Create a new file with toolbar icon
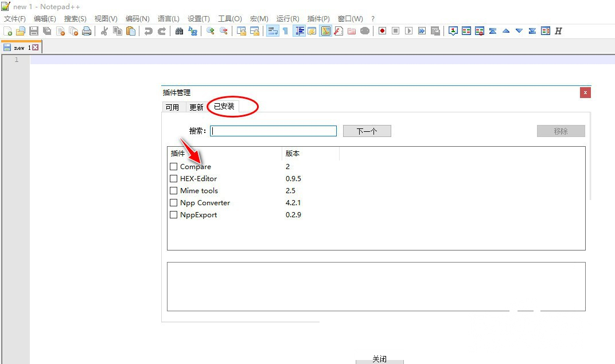The height and width of the screenshot is (364, 615). 8,31
